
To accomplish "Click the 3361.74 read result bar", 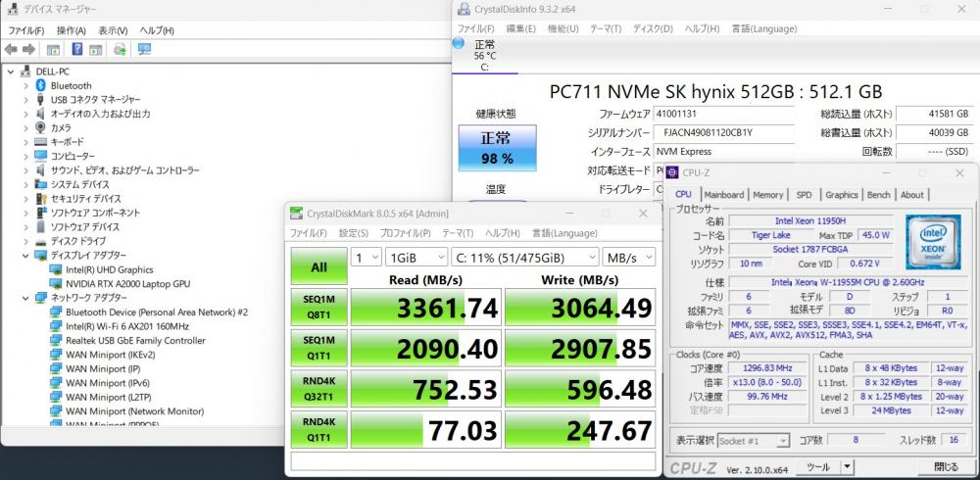I will click(x=426, y=307).
